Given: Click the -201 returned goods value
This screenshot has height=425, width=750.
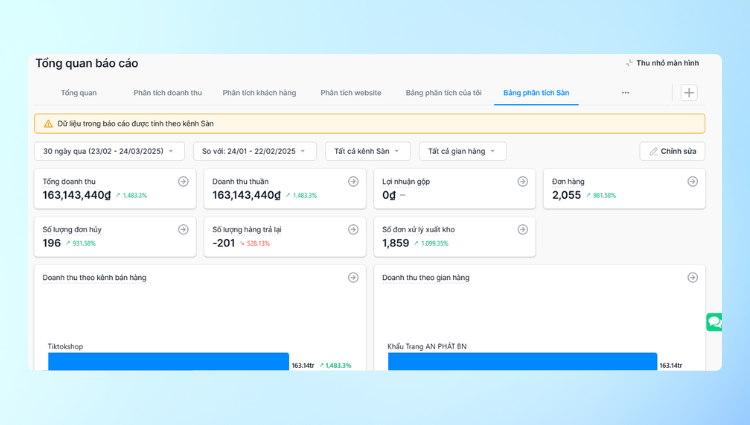Looking at the screenshot, I should tap(223, 243).
